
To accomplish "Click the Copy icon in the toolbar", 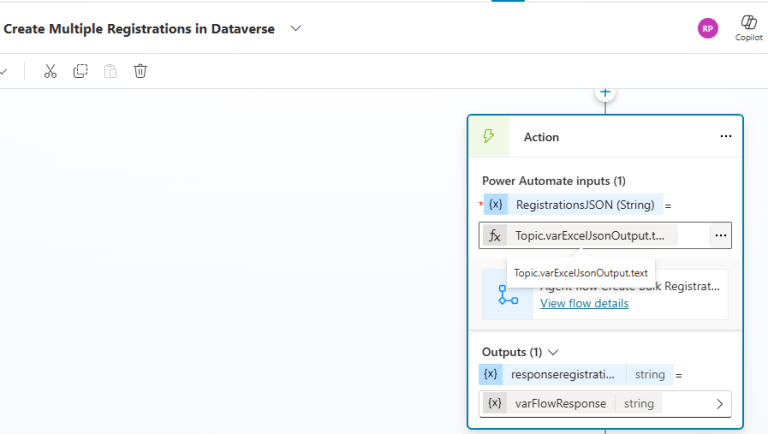I will click(81, 71).
